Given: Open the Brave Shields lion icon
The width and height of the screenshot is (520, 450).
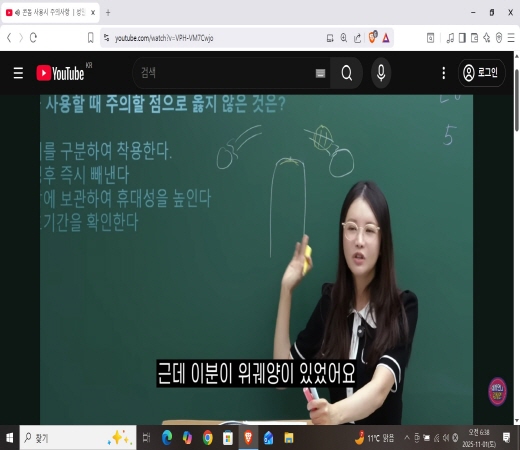Looking at the screenshot, I should (373, 38).
